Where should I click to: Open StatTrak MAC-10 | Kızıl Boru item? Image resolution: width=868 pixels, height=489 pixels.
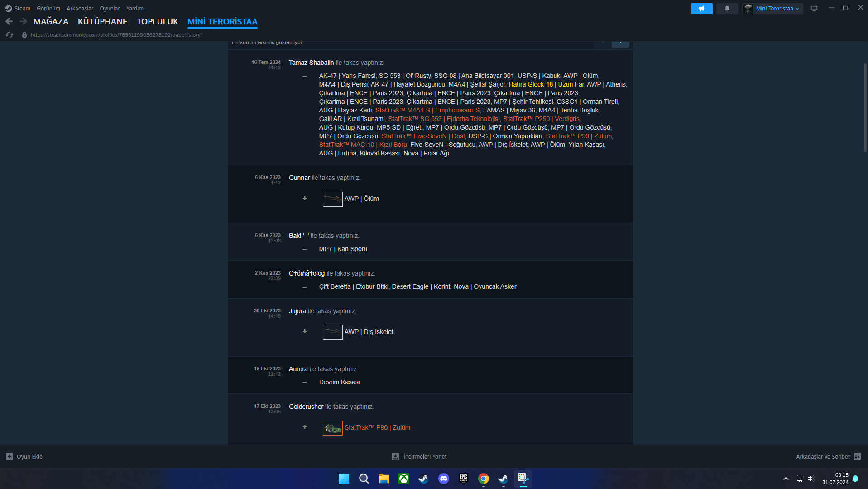coord(363,145)
